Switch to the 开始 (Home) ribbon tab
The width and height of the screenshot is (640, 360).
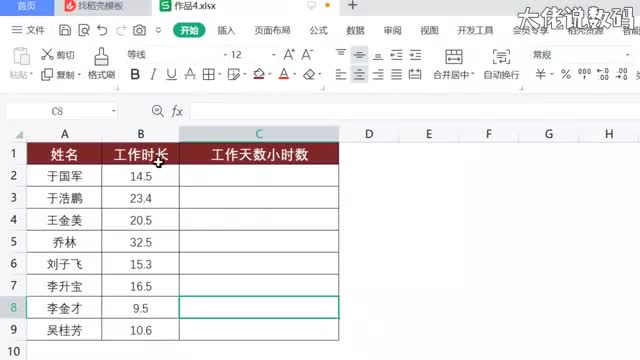click(189, 30)
